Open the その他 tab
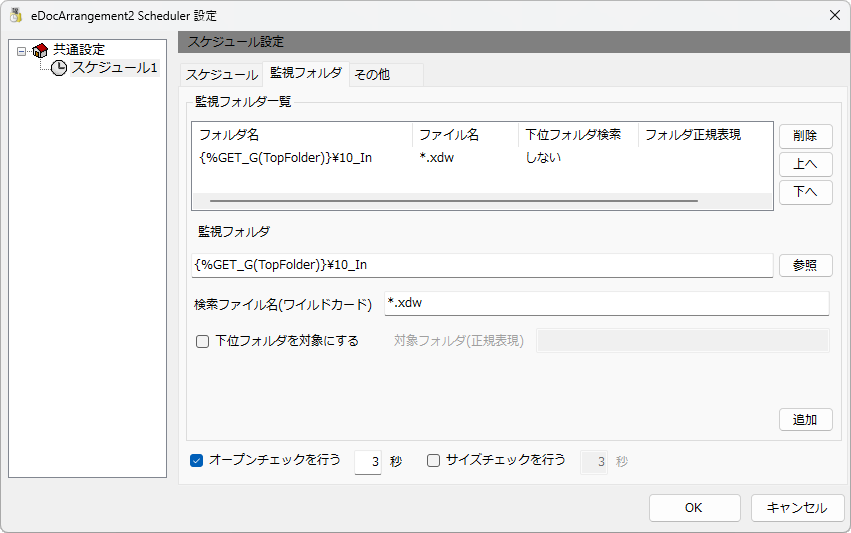The width and height of the screenshot is (851, 533). coord(372,74)
